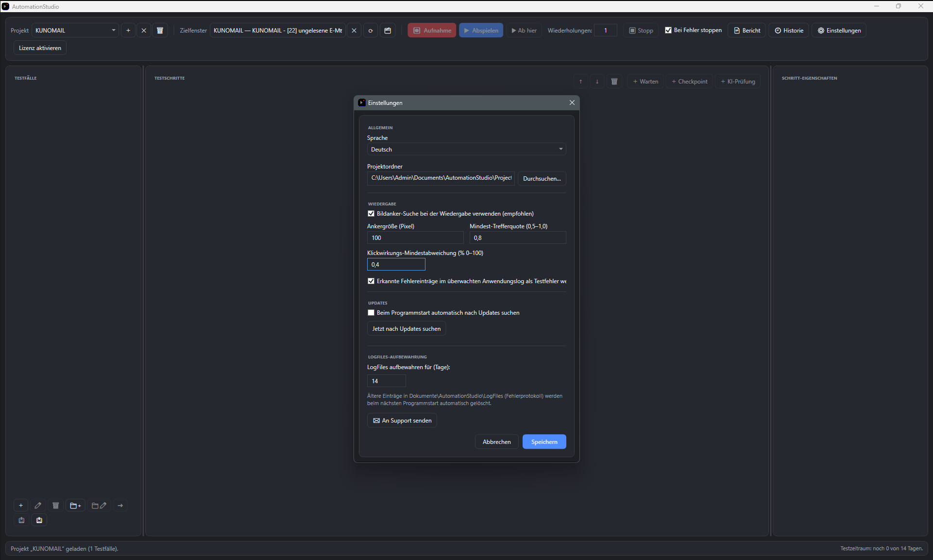
Task: Click the rename folder icon in Testfälle
Action: (x=99, y=506)
